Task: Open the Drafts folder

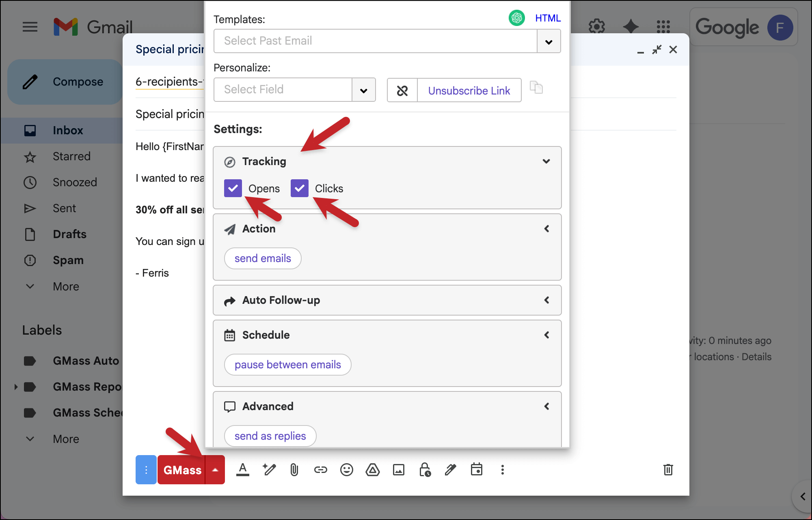Action: coord(69,234)
